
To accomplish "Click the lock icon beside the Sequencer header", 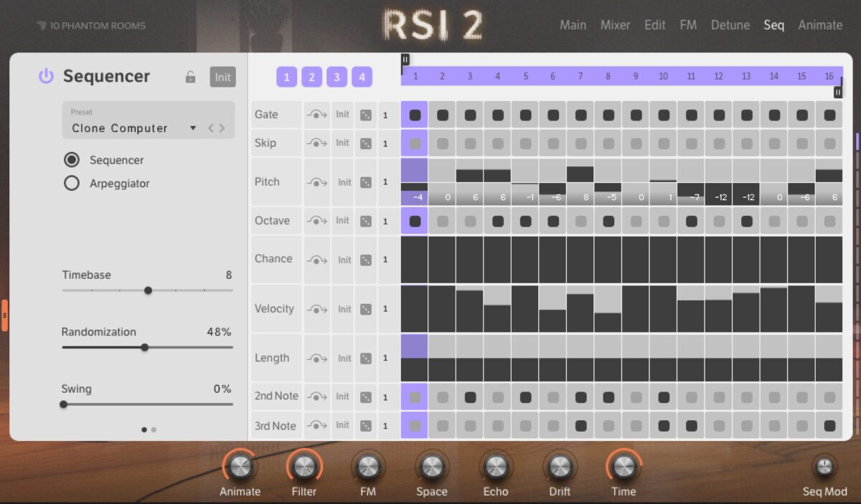I will click(x=192, y=77).
